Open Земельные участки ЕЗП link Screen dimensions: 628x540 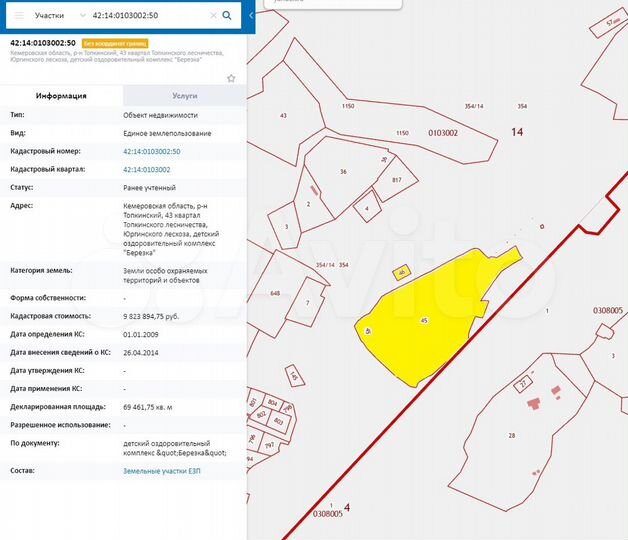pos(160,470)
